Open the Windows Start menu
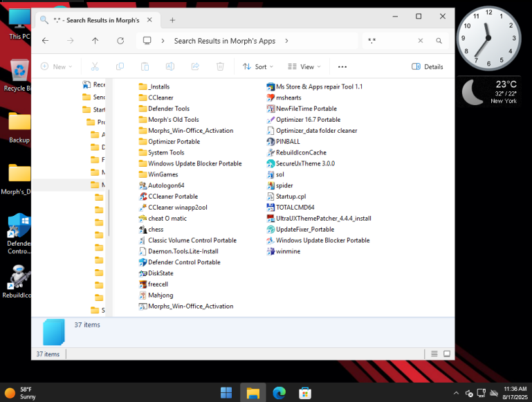The height and width of the screenshot is (402, 532). tap(226, 393)
